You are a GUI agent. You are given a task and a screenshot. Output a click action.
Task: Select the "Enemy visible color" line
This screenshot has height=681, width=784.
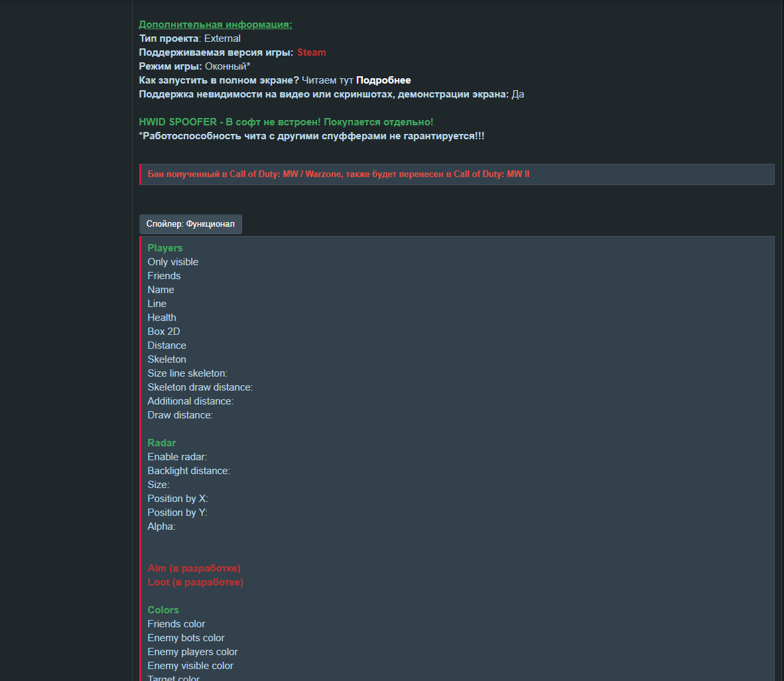coord(190,666)
